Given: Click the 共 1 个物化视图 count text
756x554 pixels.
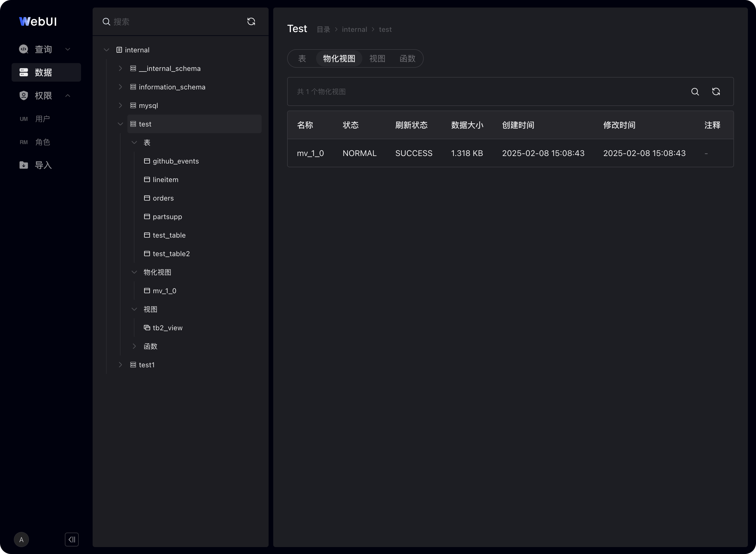Looking at the screenshot, I should [321, 91].
